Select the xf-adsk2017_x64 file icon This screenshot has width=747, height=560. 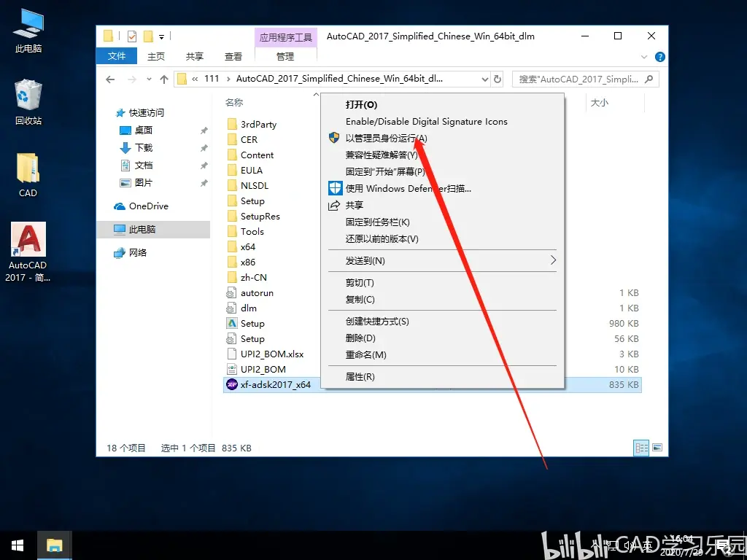click(232, 384)
